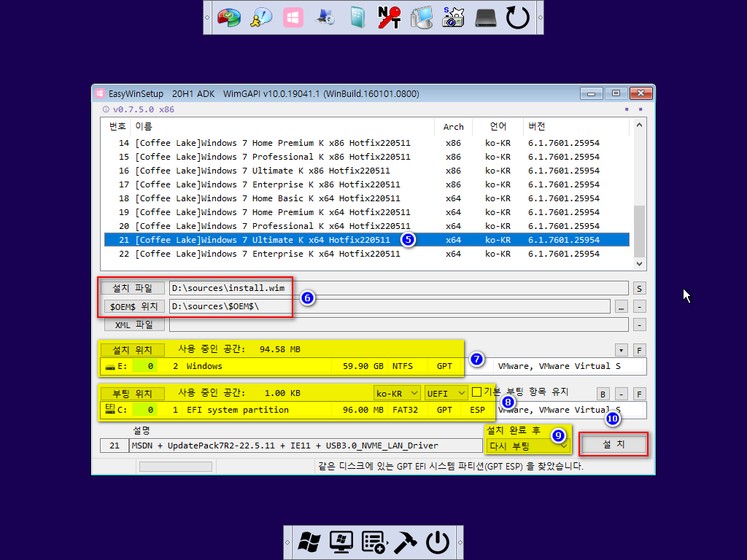Open the list with plus icon
This screenshot has height=560, width=747.
(x=373, y=542)
